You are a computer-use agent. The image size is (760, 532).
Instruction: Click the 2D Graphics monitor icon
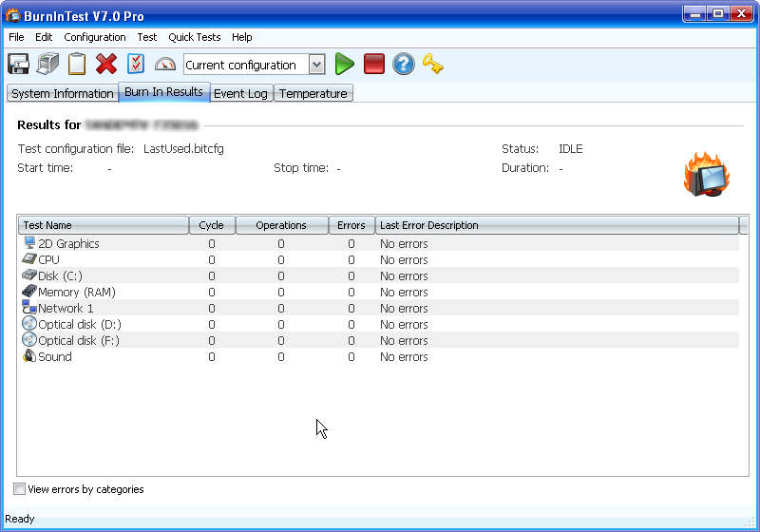click(29, 243)
